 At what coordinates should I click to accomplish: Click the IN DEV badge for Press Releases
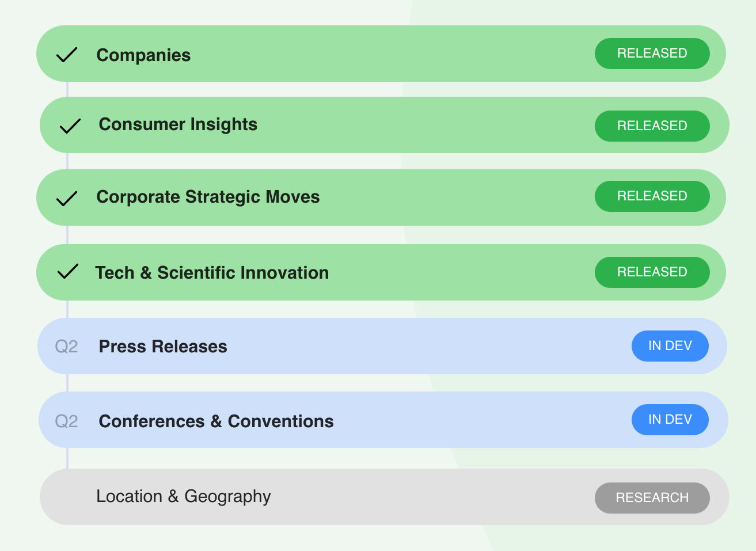[670, 346]
